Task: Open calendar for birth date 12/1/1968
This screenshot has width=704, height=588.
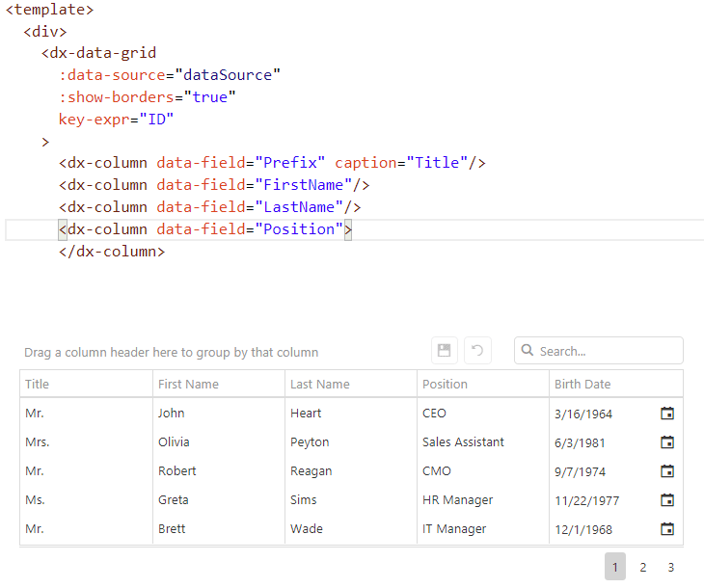Action: coord(667,529)
